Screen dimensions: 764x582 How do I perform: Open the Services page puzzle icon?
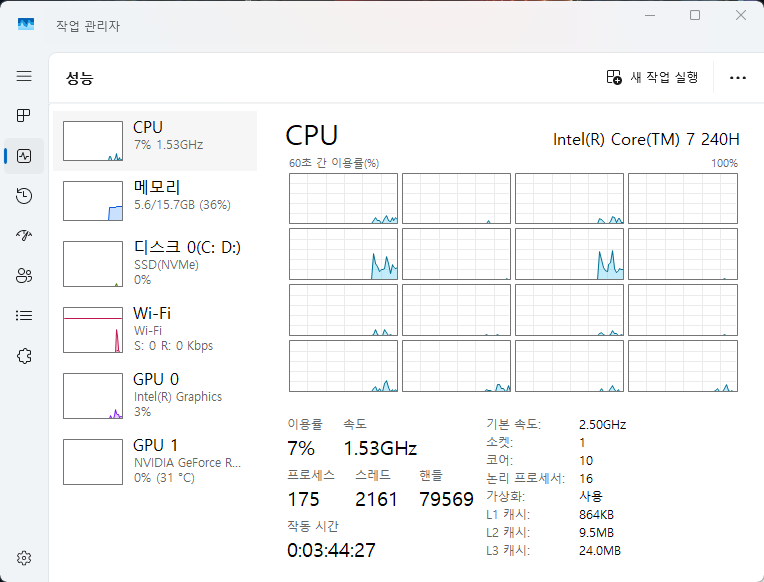[x=24, y=355]
